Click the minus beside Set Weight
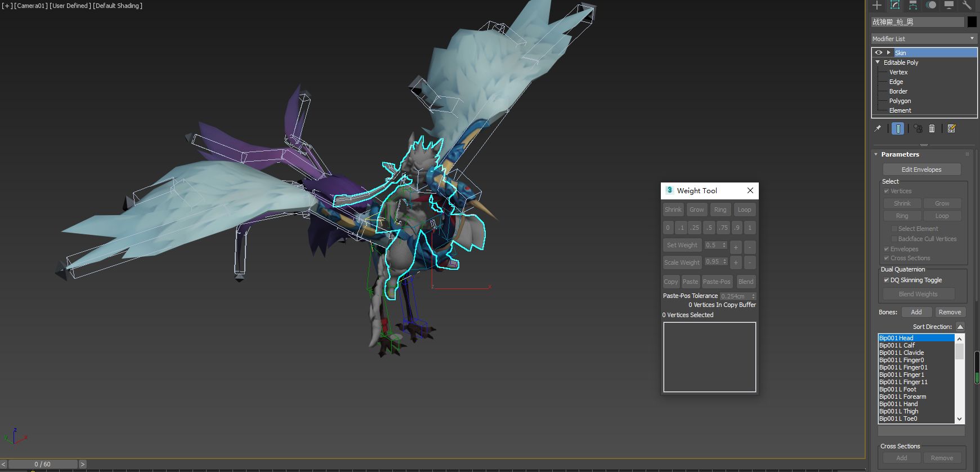The width and height of the screenshot is (980, 472). [750, 247]
